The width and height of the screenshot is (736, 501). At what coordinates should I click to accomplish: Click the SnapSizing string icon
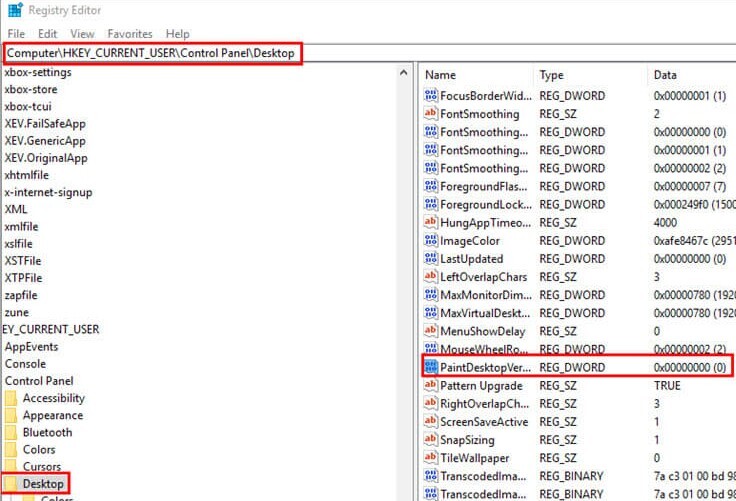click(430, 439)
